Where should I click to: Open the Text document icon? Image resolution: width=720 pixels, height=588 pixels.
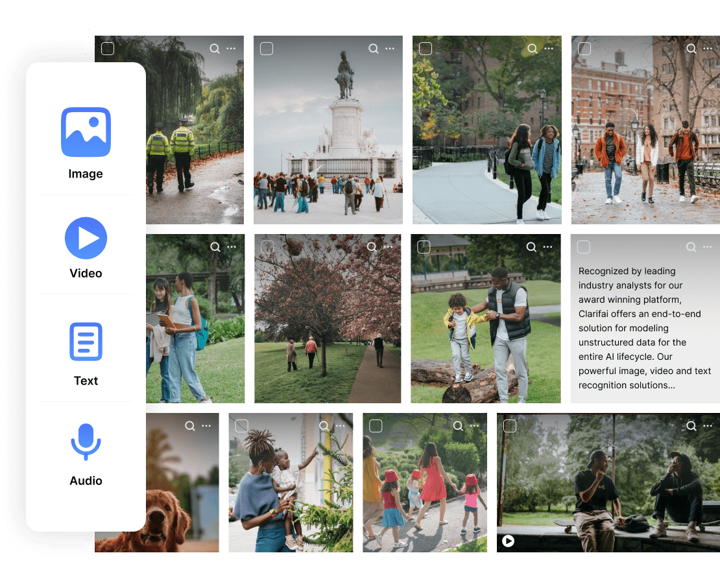click(x=86, y=341)
